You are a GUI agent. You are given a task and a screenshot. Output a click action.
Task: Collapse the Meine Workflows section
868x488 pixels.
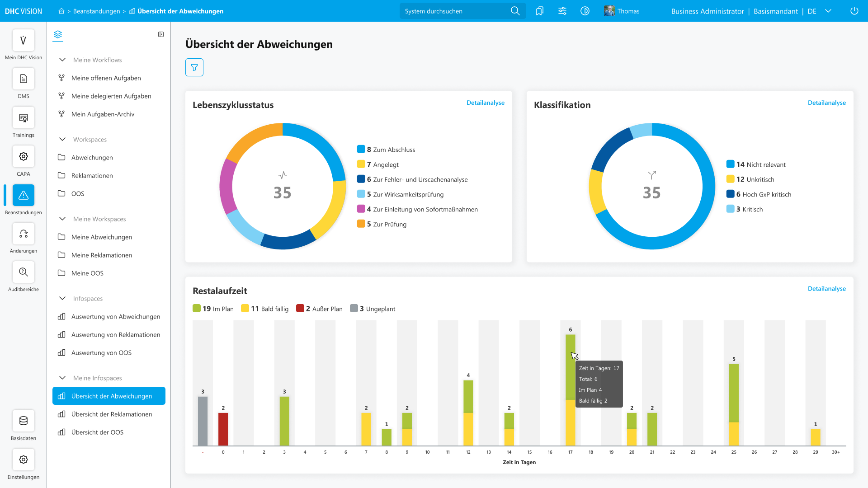click(x=62, y=60)
